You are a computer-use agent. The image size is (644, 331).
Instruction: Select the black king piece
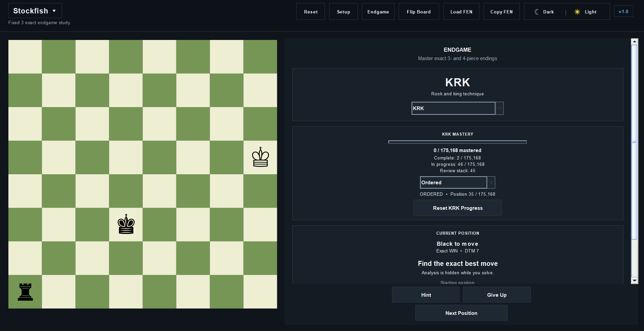[x=126, y=224]
